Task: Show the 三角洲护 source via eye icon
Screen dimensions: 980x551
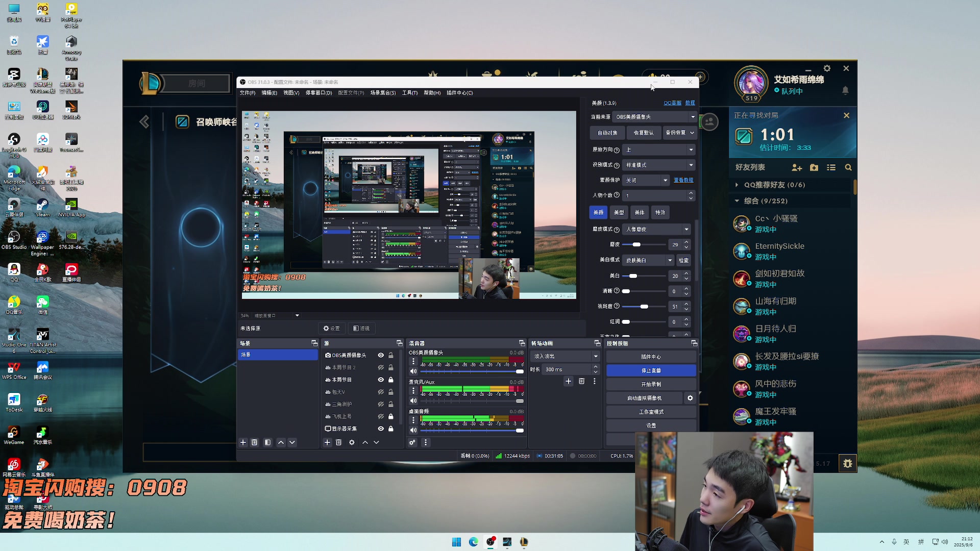Action: (x=381, y=404)
